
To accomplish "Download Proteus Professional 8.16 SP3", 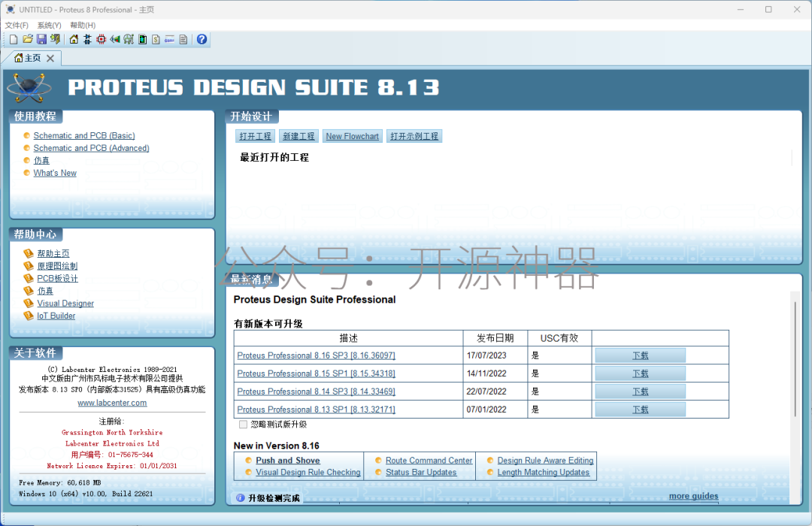I will click(x=640, y=355).
